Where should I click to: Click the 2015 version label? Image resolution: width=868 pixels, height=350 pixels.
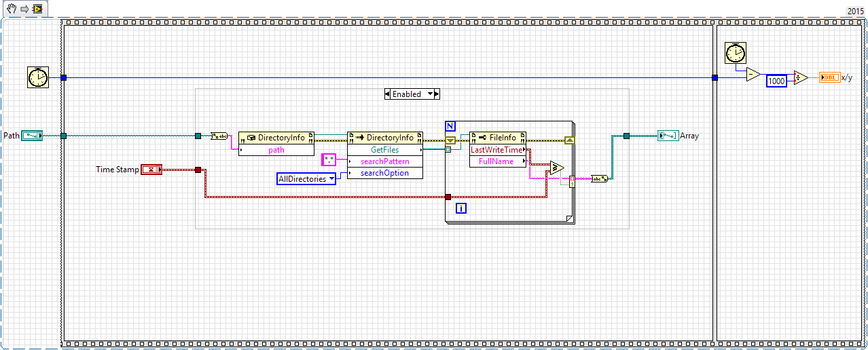tap(856, 11)
